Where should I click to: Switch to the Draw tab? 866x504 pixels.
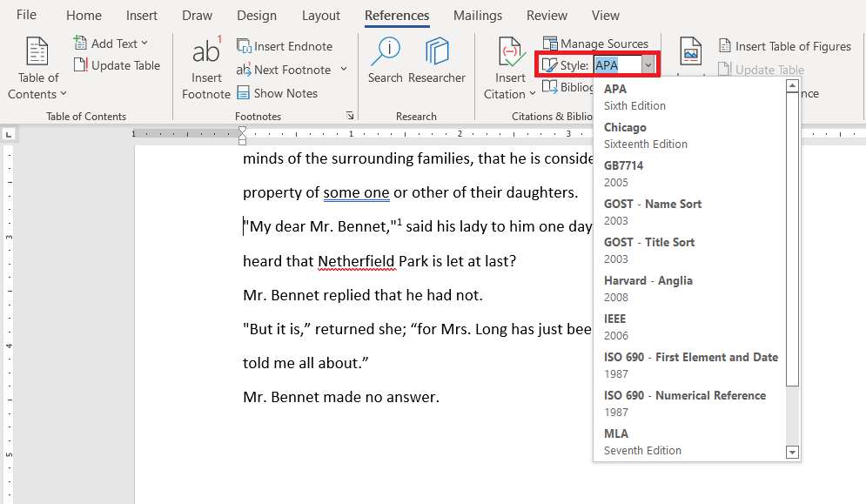coord(198,16)
